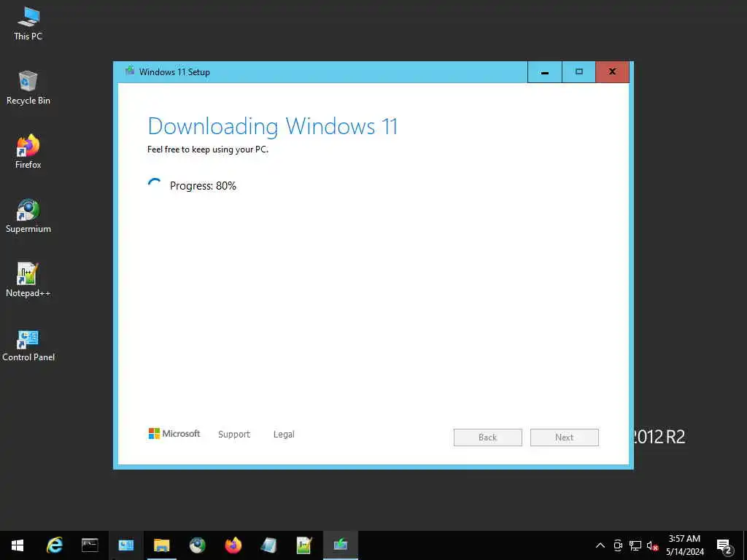The image size is (747, 560).
Task: Open the Legal link in Setup
Action: pyautogui.click(x=284, y=435)
